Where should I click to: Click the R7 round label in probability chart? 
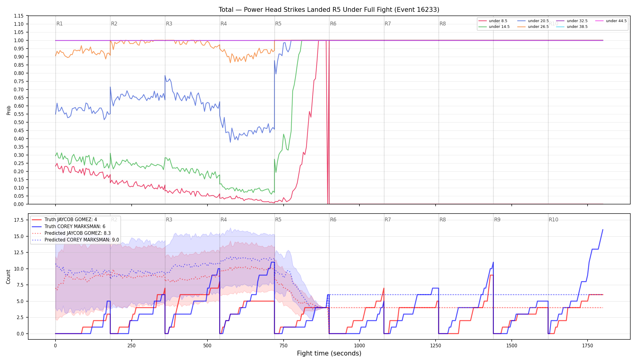(x=388, y=24)
